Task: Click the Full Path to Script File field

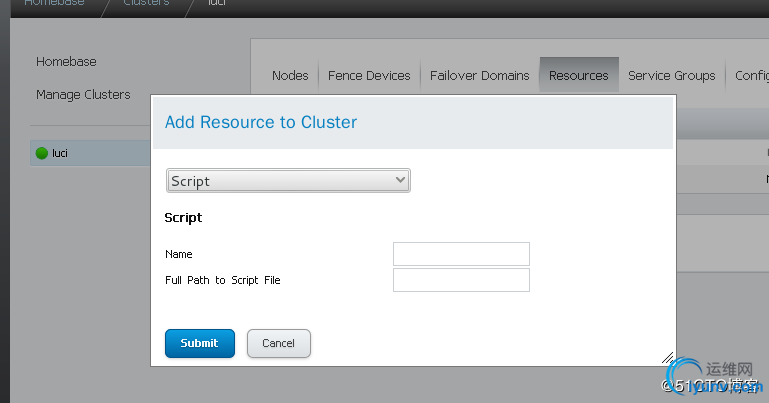Action: tap(461, 280)
